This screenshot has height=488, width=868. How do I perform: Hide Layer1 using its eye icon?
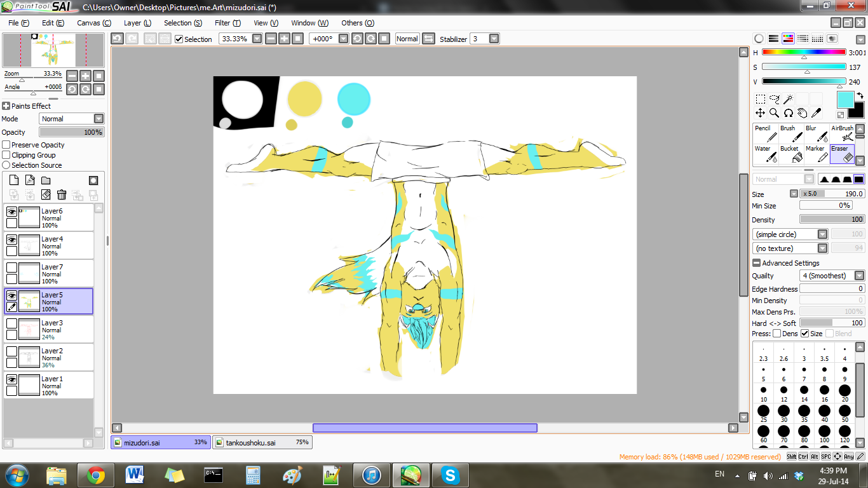click(11, 379)
